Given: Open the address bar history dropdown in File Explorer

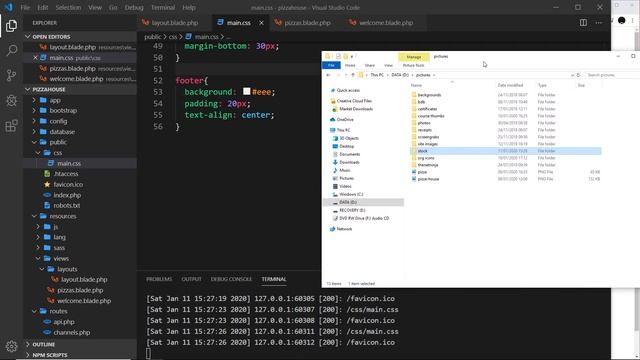Looking at the screenshot, I should click(x=572, y=75).
